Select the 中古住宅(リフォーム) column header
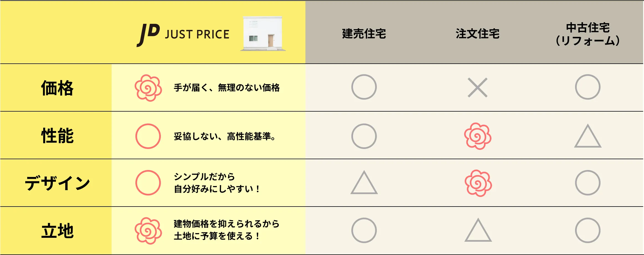The width and height of the screenshot is (644, 255). 588,34
